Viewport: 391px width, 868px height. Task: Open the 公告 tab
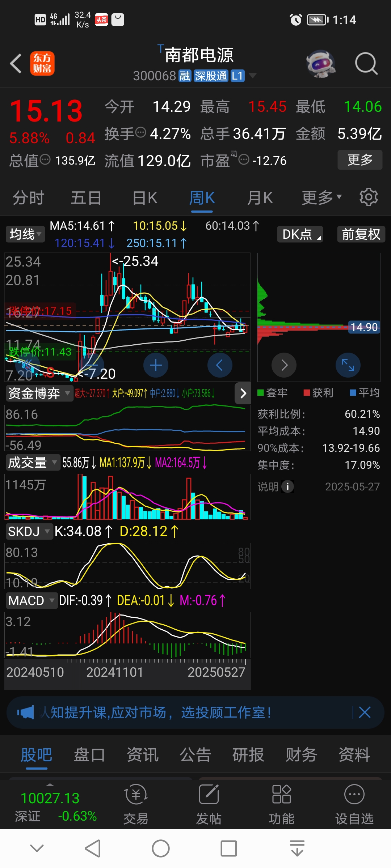(195, 755)
